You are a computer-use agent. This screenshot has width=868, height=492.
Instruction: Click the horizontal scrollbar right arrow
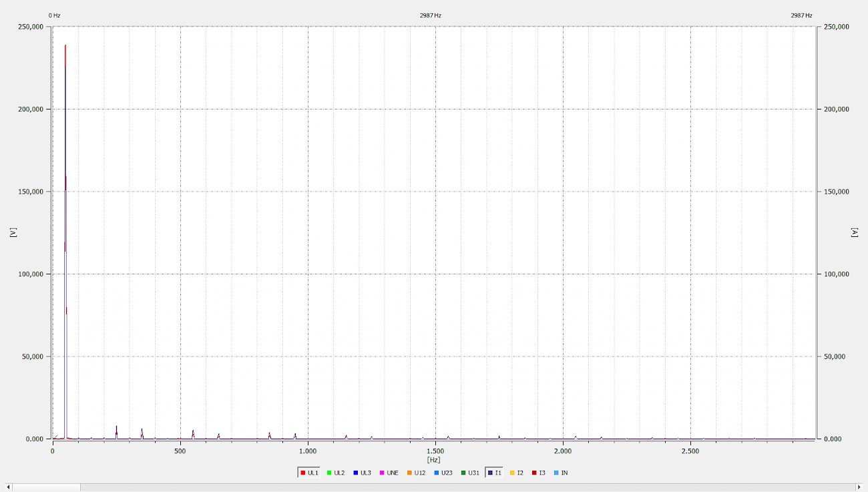tap(860, 487)
